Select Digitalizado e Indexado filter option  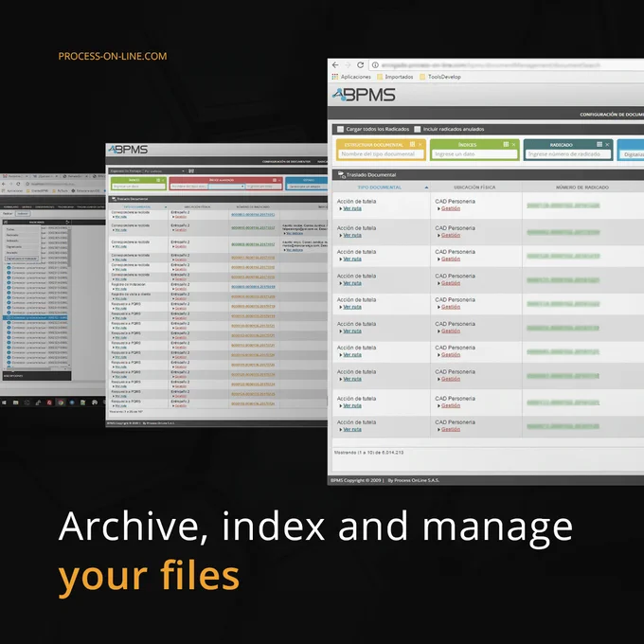pos(22,259)
